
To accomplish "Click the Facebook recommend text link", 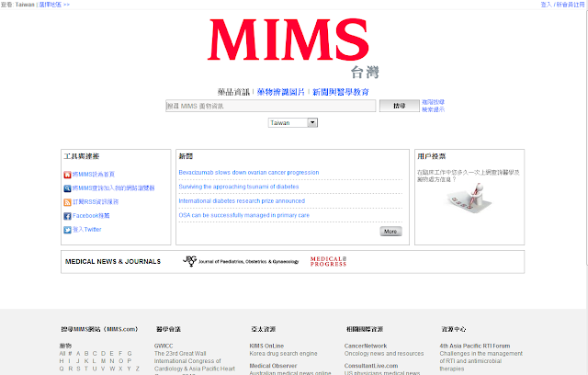I will coord(91,216).
